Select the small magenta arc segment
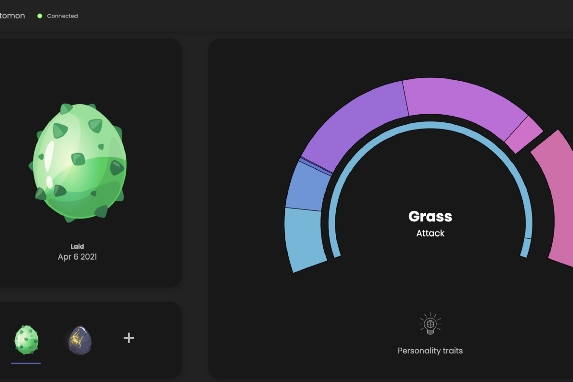Screen dimensions: 573x382 click(x=524, y=135)
